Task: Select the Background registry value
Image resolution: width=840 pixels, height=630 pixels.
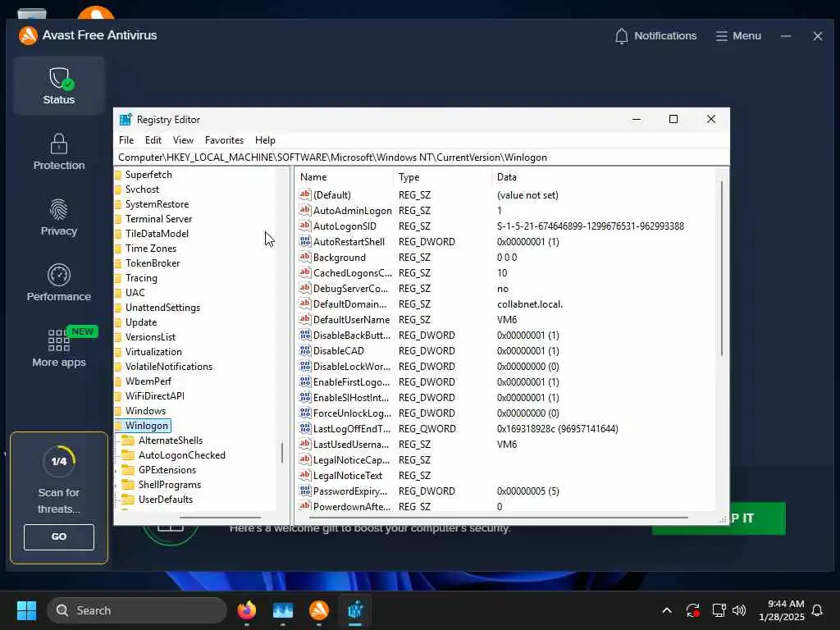Action: point(339,257)
